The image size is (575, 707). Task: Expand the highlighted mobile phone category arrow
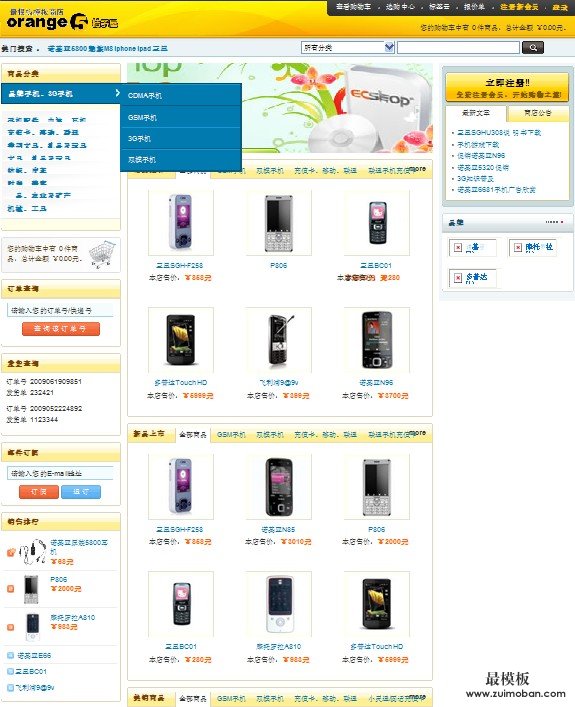click(117, 93)
